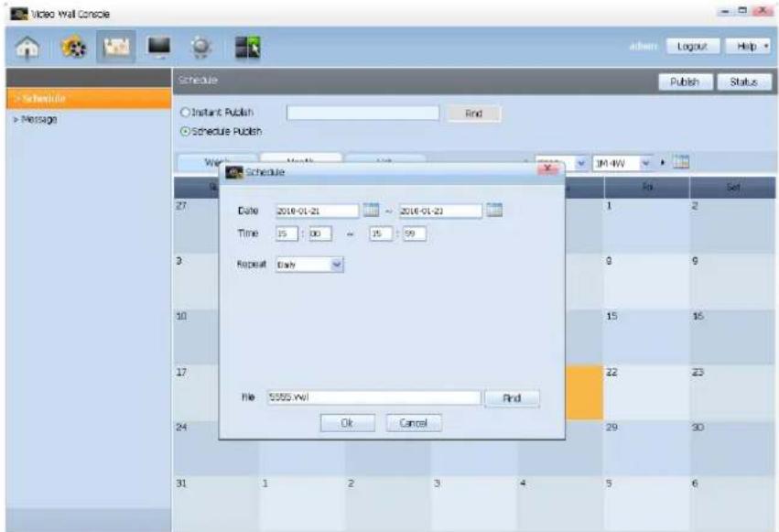
Task: Open the 1M 4W view dropdown
Action: (622, 163)
